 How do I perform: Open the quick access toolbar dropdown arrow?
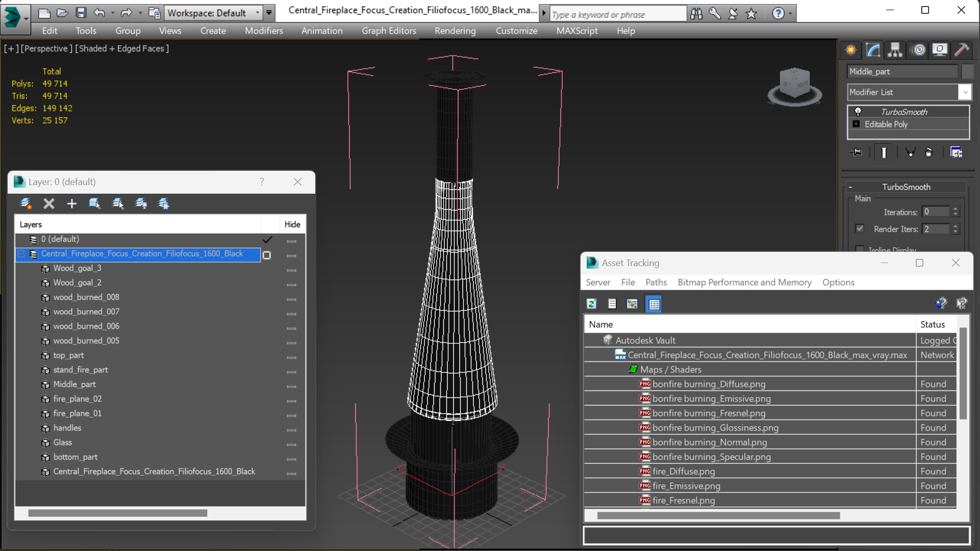point(269,13)
